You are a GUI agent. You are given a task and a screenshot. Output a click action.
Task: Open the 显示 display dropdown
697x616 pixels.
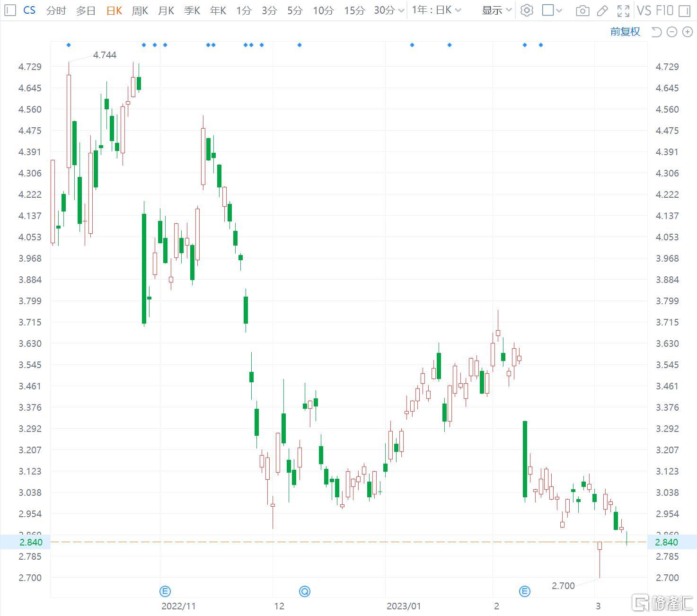point(497,10)
